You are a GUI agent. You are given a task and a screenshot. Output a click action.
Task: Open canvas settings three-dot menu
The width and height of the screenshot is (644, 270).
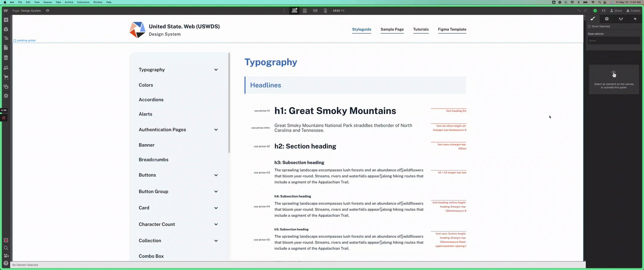pos(284,10)
